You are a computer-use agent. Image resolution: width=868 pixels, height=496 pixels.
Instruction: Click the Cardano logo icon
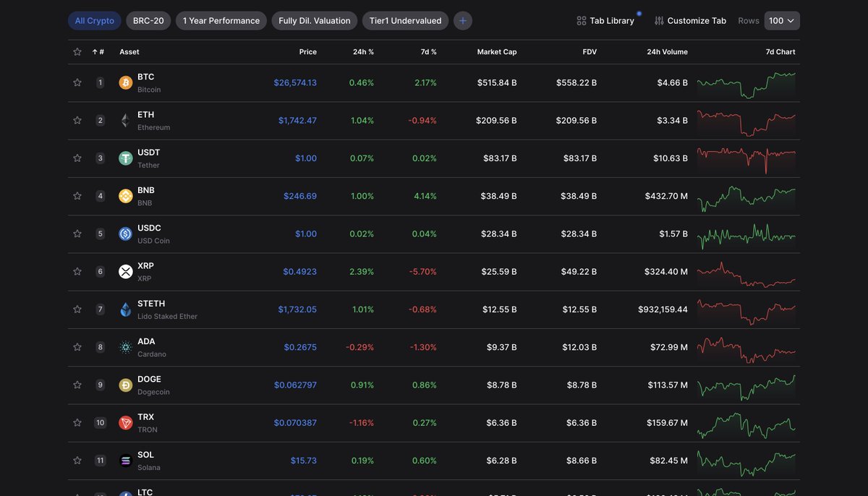126,347
